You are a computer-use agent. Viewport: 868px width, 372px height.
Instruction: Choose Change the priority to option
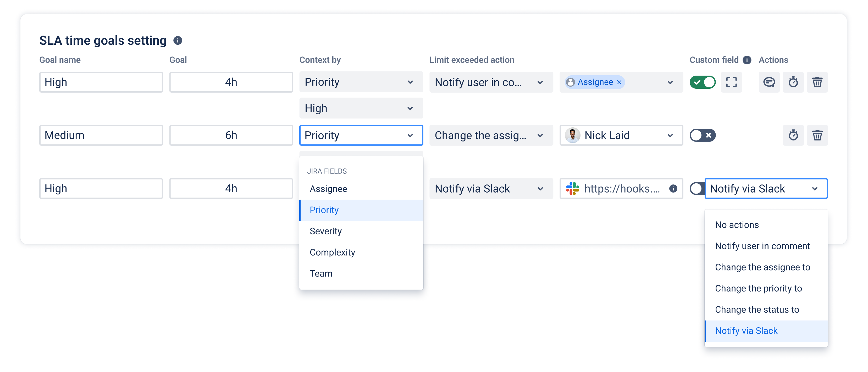[x=766, y=289]
